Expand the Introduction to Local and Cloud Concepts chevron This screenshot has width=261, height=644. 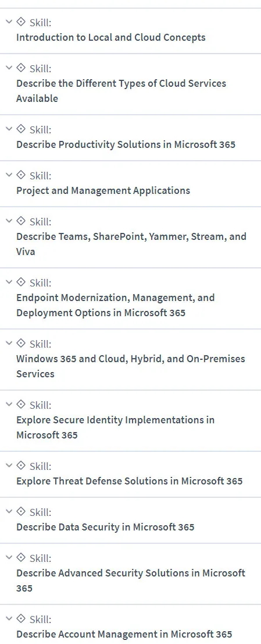pyautogui.click(x=9, y=22)
